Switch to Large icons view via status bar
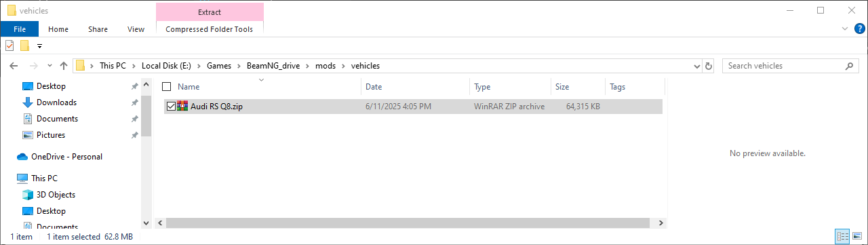The height and width of the screenshot is (245, 868). [x=856, y=236]
